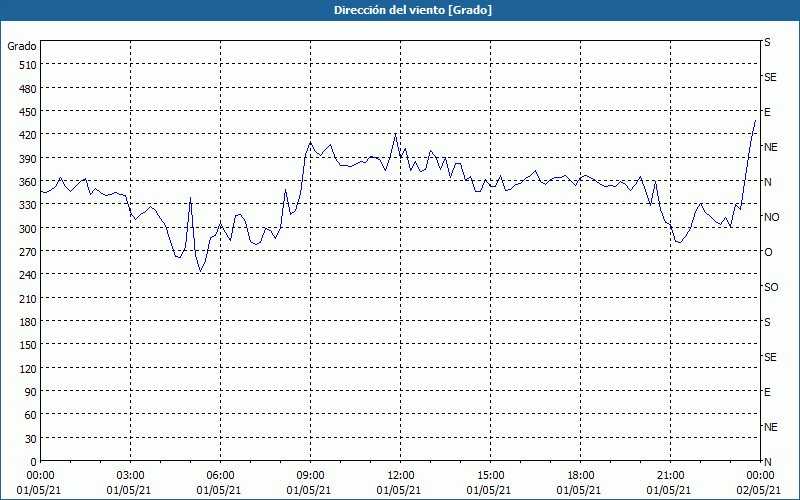The height and width of the screenshot is (500, 800).
Task: Click the 210 degree axis label
Action: pyautogui.click(x=29, y=298)
